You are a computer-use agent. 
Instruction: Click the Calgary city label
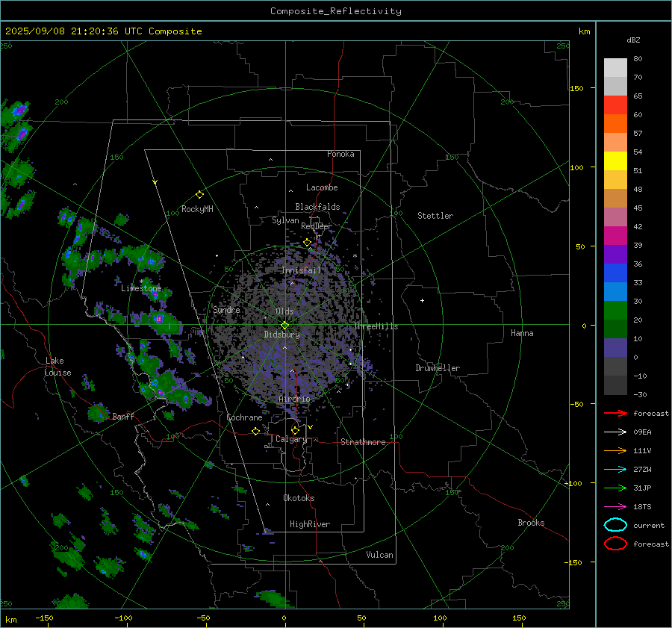tap(291, 439)
